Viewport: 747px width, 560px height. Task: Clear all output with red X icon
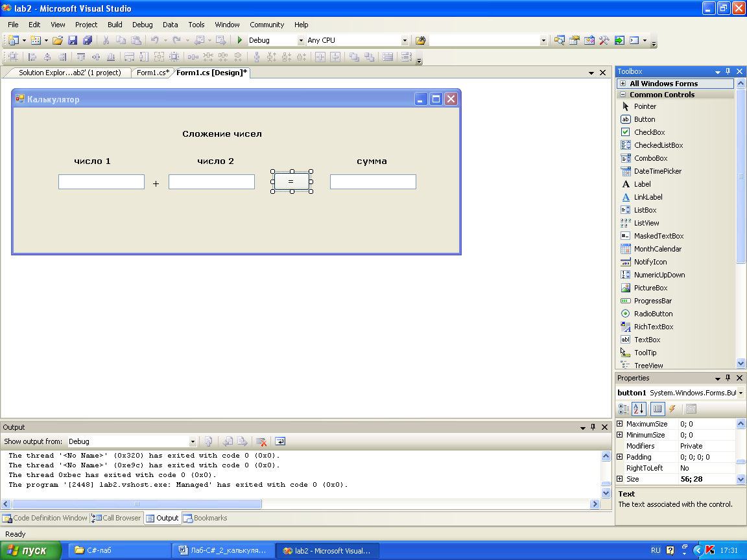pos(261,441)
